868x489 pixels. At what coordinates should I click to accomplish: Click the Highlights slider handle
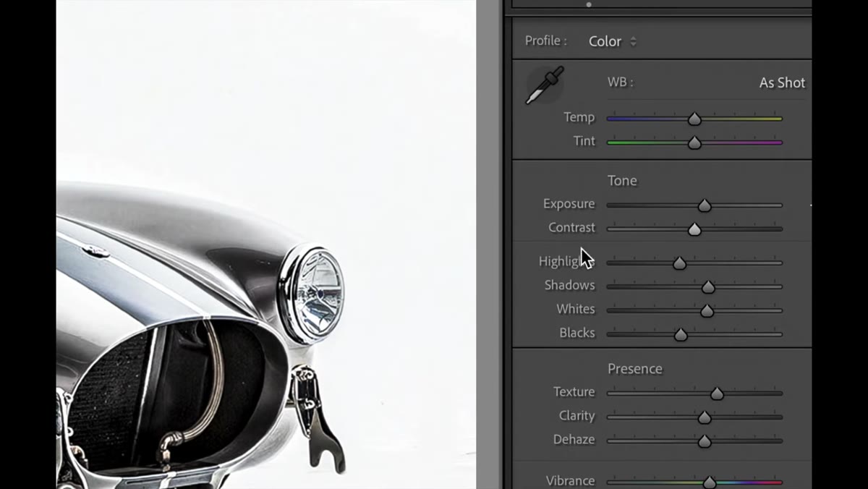[679, 263]
